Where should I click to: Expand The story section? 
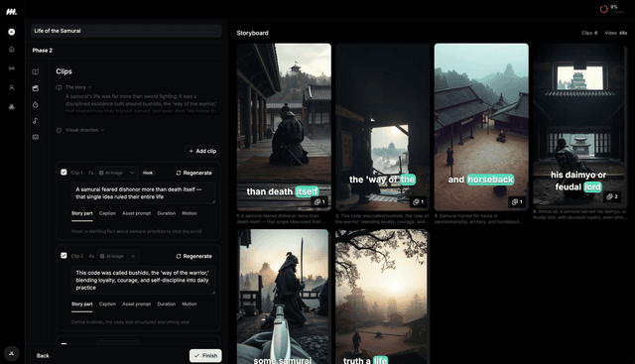click(x=78, y=87)
